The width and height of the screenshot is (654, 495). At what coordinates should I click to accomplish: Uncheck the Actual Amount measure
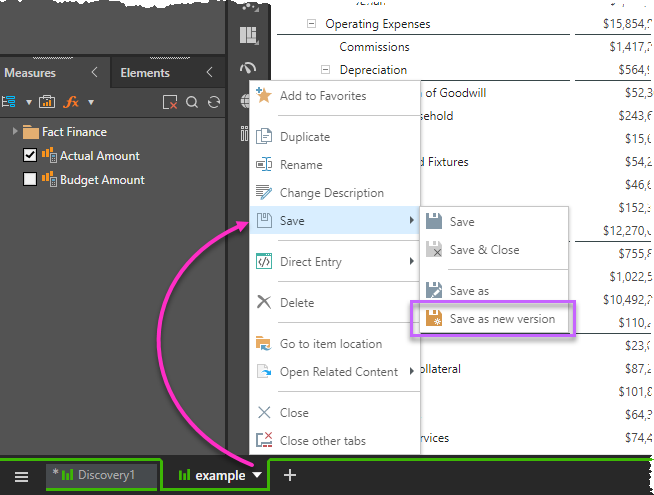pos(30,155)
